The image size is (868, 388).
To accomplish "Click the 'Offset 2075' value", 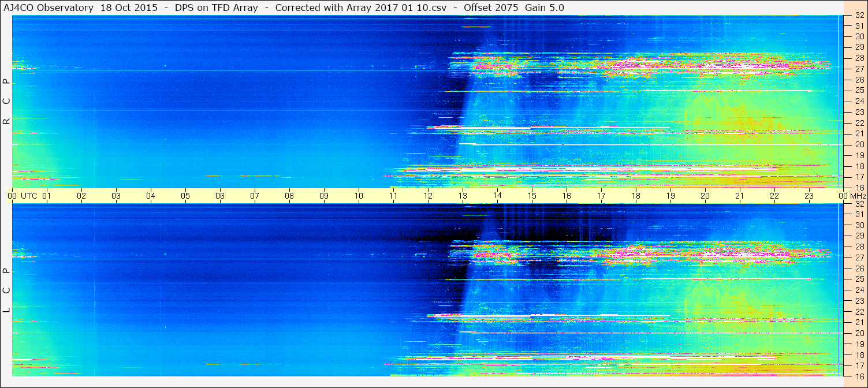I will click(x=490, y=8).
